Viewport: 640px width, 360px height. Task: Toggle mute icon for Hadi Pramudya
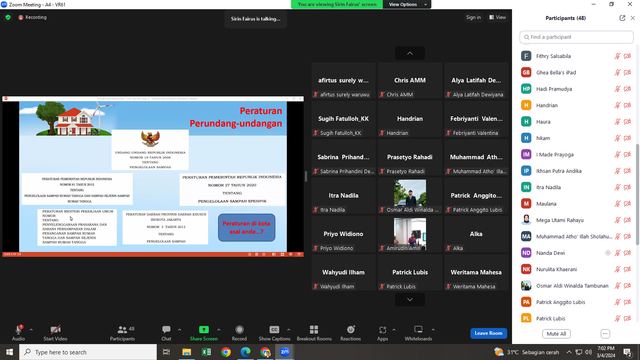tap(618, 89)
